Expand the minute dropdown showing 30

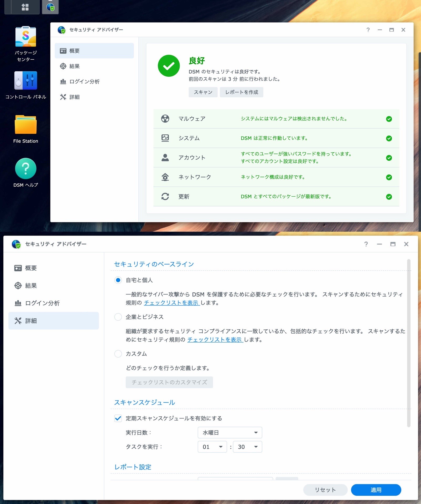click(247, 447)
